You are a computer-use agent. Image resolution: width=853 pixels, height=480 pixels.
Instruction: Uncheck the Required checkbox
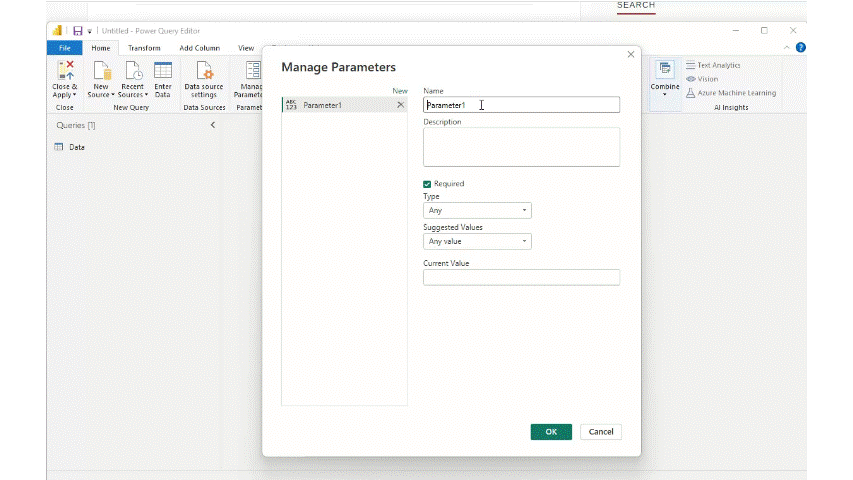click(427, 184)
